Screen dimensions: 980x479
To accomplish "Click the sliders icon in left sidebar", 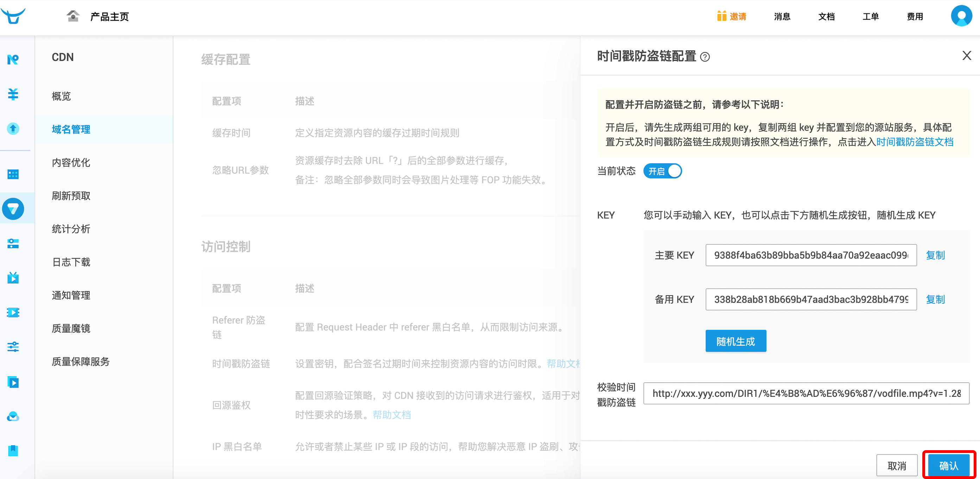I will tap(13, 347).
